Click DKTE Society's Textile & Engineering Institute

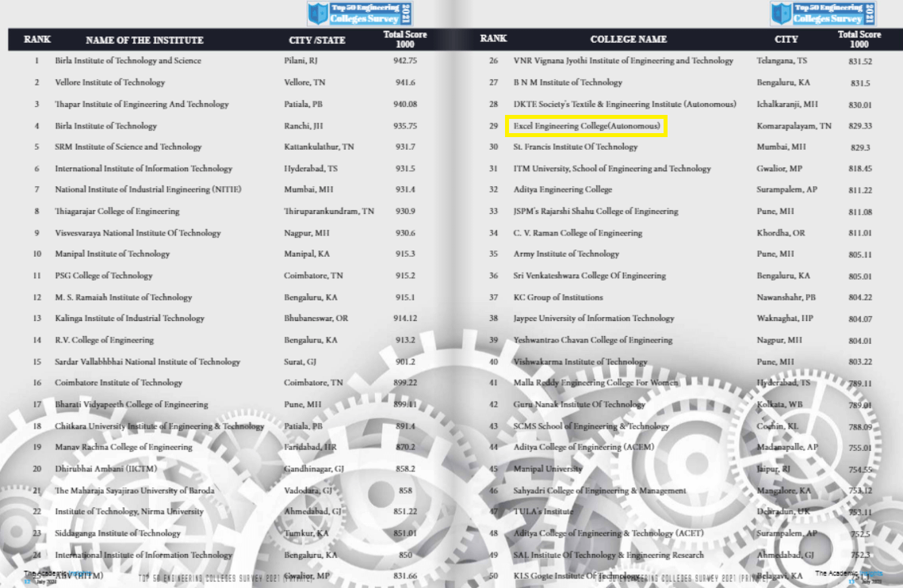pos(625,105)
